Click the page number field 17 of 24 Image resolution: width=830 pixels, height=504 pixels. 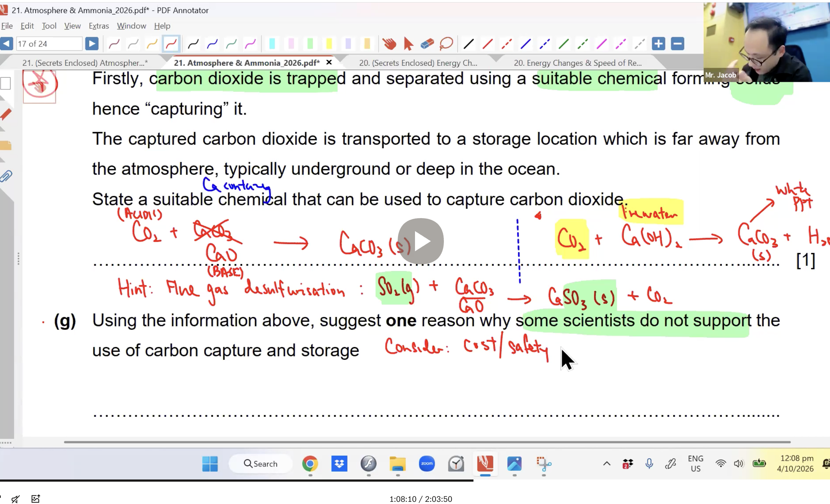pos(49,44)
